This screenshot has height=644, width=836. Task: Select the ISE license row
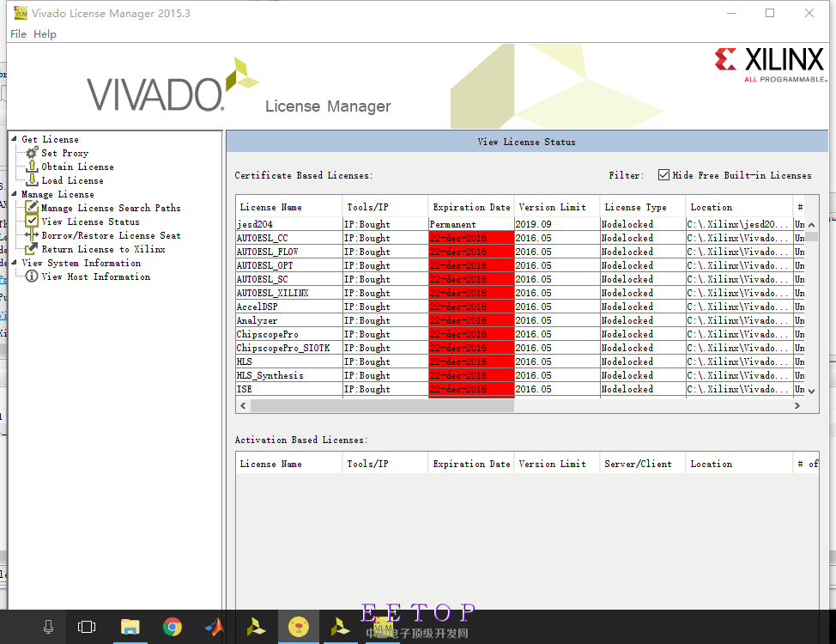point(520,389)
